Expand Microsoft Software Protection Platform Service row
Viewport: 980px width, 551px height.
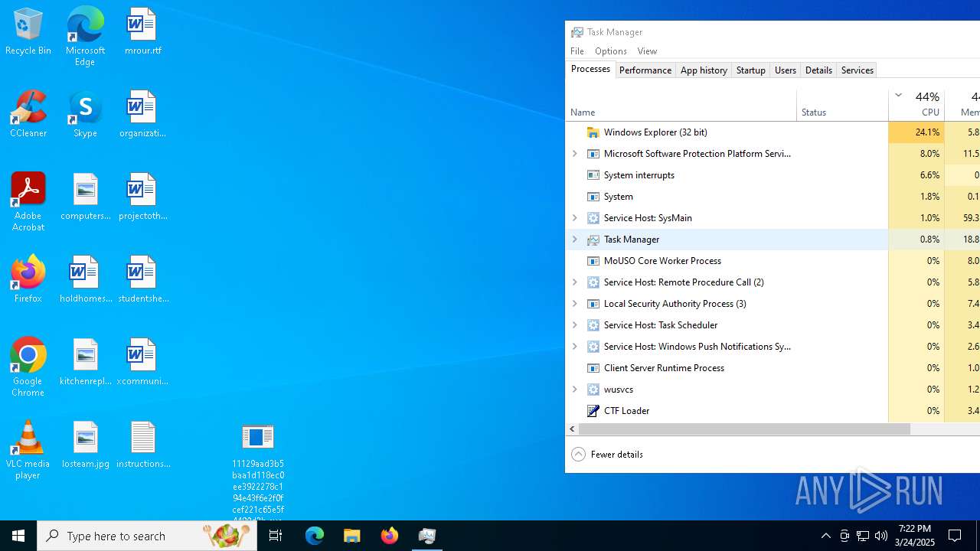pyautogui.click(x=575, y=154)
